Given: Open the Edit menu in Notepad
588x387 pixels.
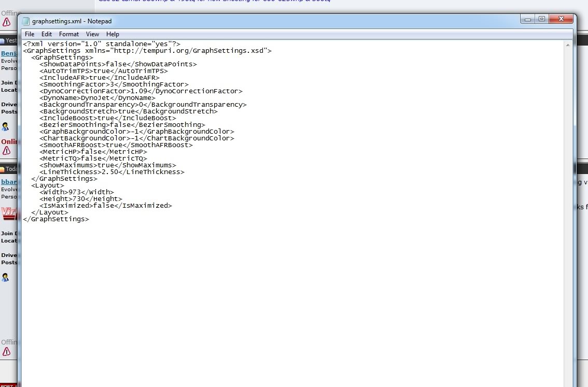Looking at the screenshot, I should pos(47,34).
